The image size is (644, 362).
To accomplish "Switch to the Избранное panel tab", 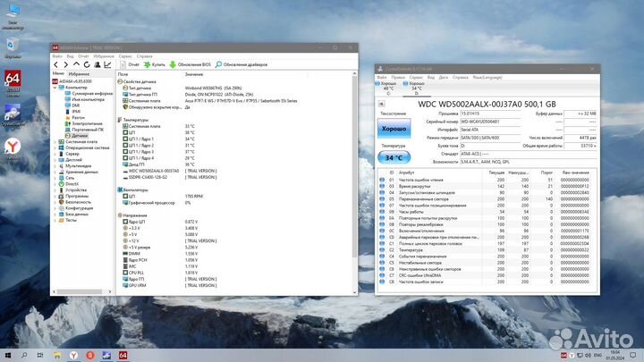I will coord(79,74).
